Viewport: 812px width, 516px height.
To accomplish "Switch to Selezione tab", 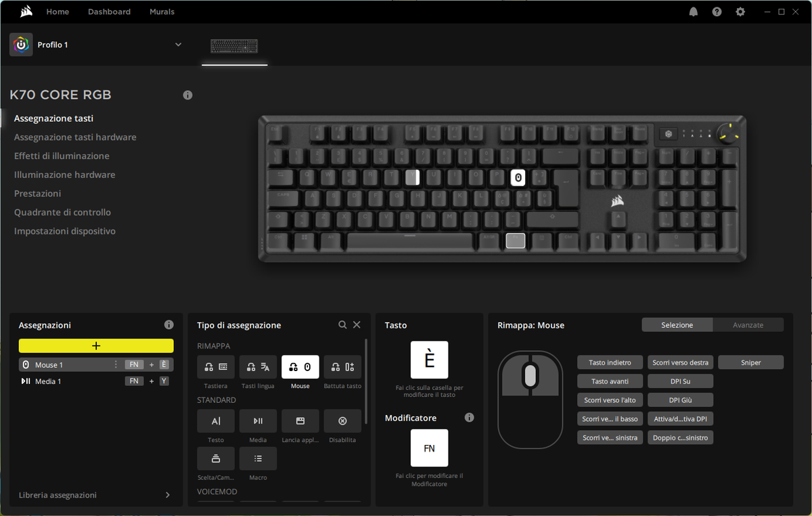I will (x=677, y=325).
